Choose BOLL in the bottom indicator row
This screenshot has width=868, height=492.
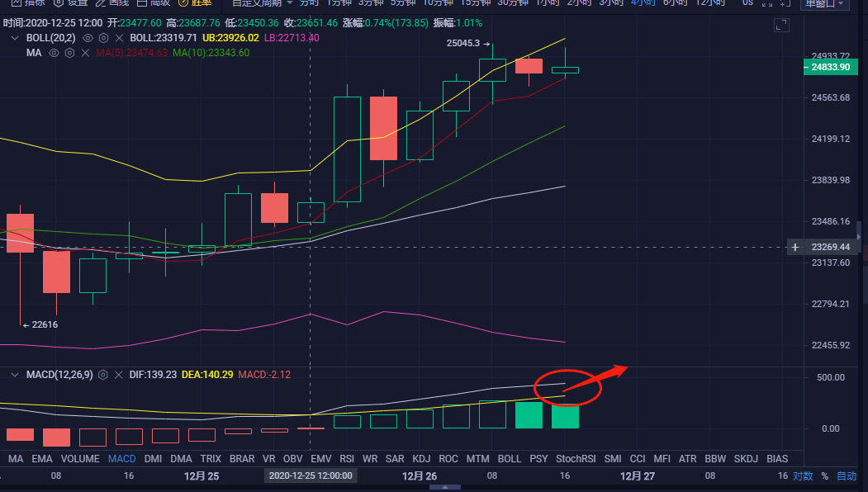pyautogui.click(x=510, y=459)
